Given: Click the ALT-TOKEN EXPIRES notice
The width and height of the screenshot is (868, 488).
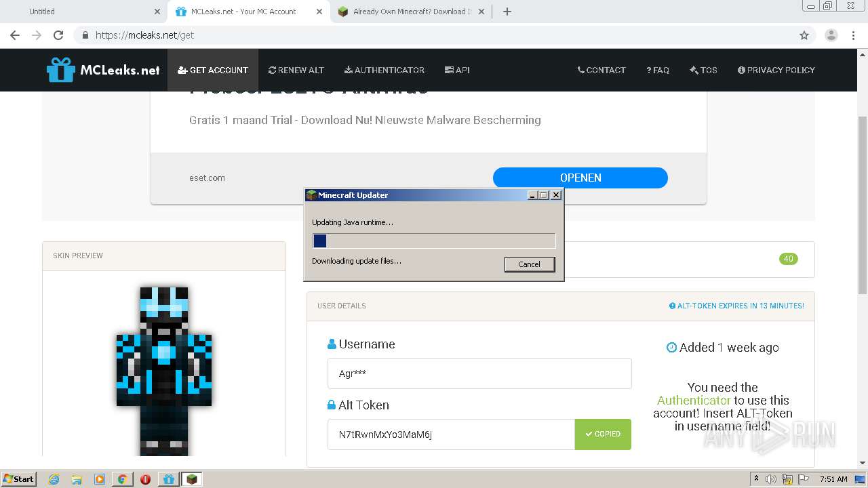Looking at the screenshot, I should click(736, 306).
